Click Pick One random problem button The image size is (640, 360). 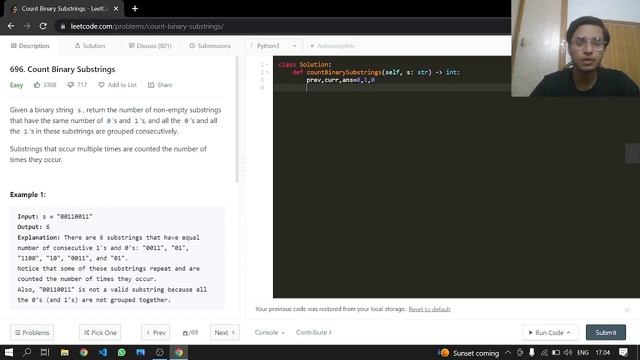tap(100, 333)
